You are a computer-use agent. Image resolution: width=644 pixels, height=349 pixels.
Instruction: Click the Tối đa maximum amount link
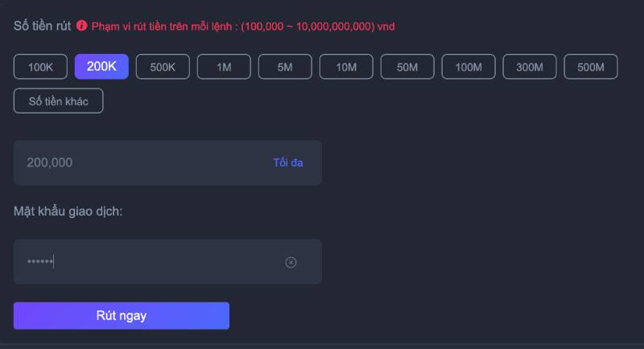point(287,162)
